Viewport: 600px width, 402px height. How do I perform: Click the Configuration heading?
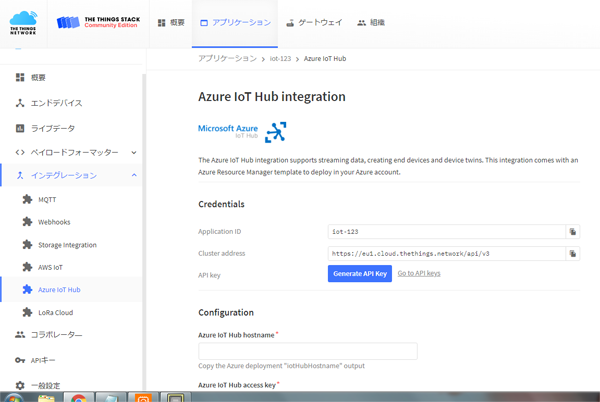pos(226,313)
